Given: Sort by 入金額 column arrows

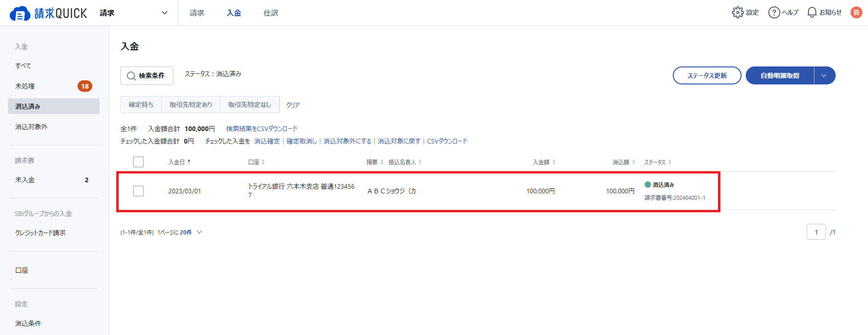Looking at the screenshot, I should (554, 162).
